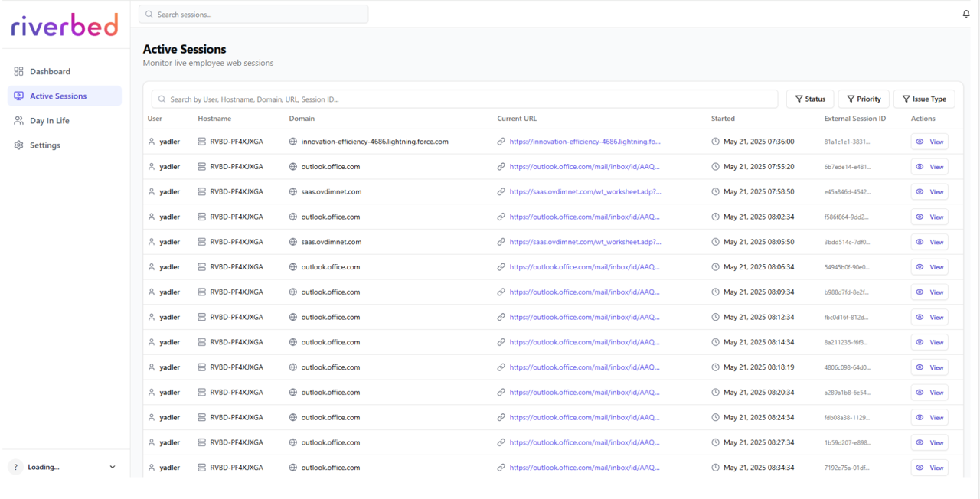980x499 pixels.
Task: Click session ID starting with 8a211235
Action: [x=846, y=342]
